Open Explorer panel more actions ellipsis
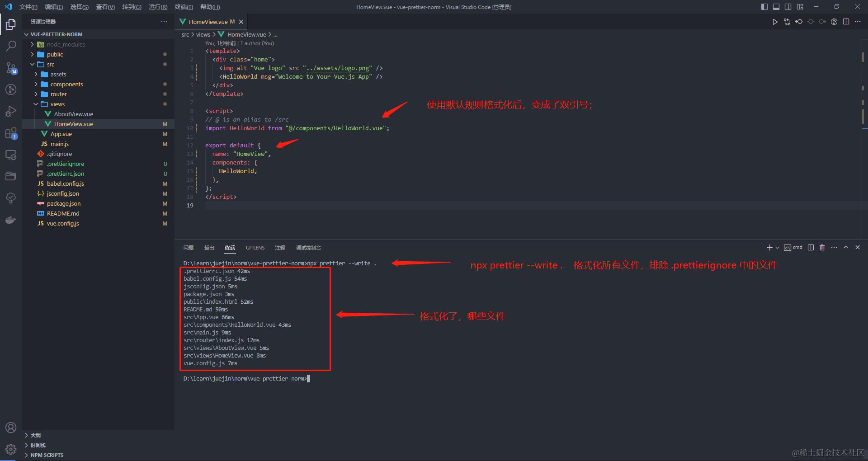The width and height of the screenshot is (868, 461). [164, 22]
